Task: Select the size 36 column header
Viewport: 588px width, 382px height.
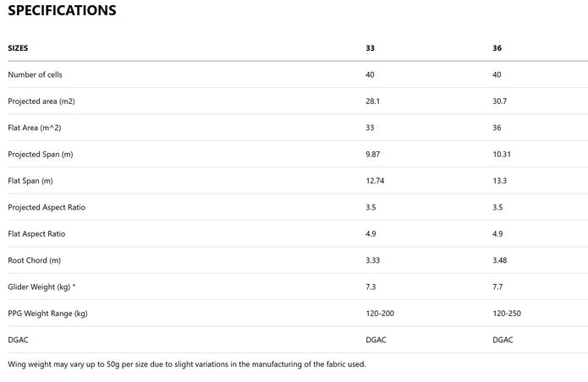Action: click(x=497, y=48)
